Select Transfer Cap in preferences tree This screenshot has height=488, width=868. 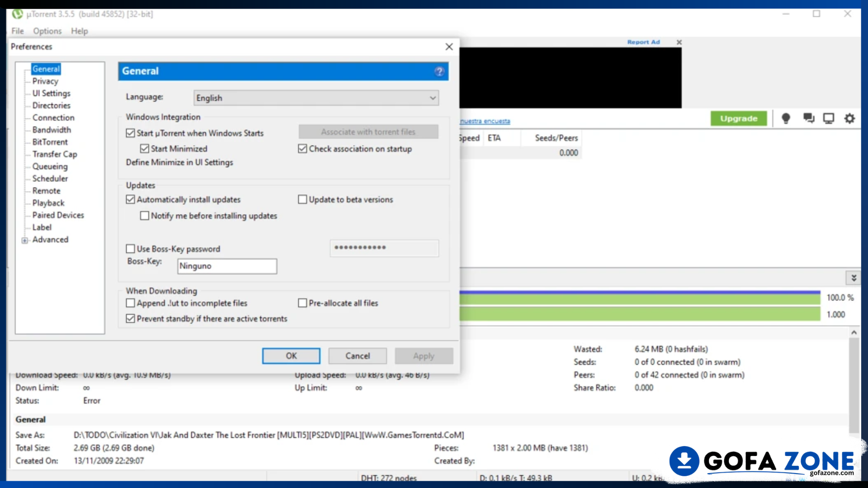(55, 154)
